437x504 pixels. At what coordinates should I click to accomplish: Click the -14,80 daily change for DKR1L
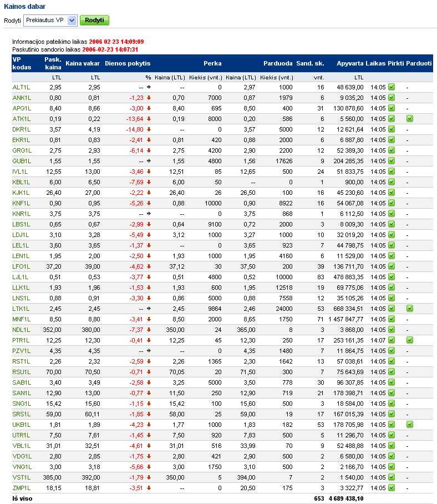(135, 129)
